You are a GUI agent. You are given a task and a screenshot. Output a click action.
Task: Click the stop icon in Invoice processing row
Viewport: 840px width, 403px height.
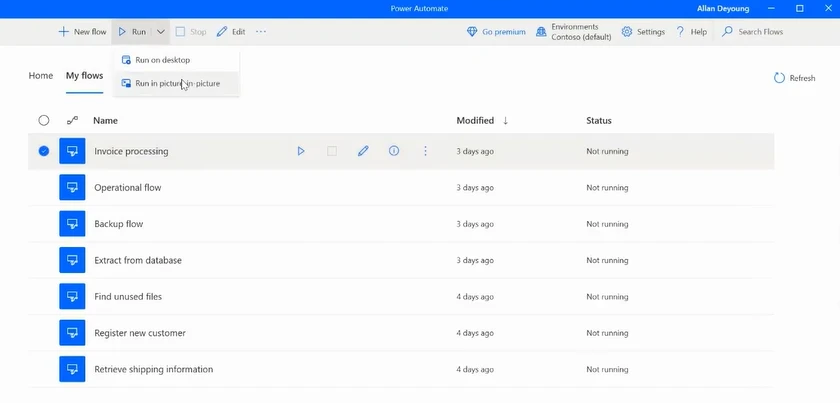[332, 151]
